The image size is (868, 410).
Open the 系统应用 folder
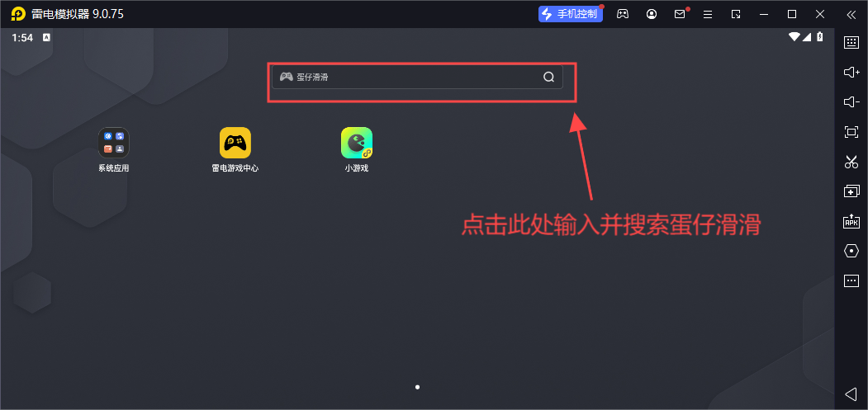click(x=113, y=150)
